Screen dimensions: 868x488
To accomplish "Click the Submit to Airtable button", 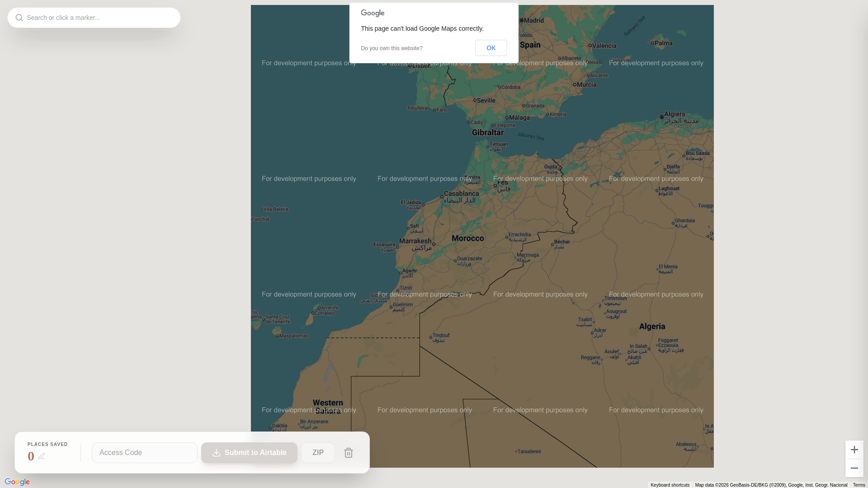I will click(x=249, y=453).
